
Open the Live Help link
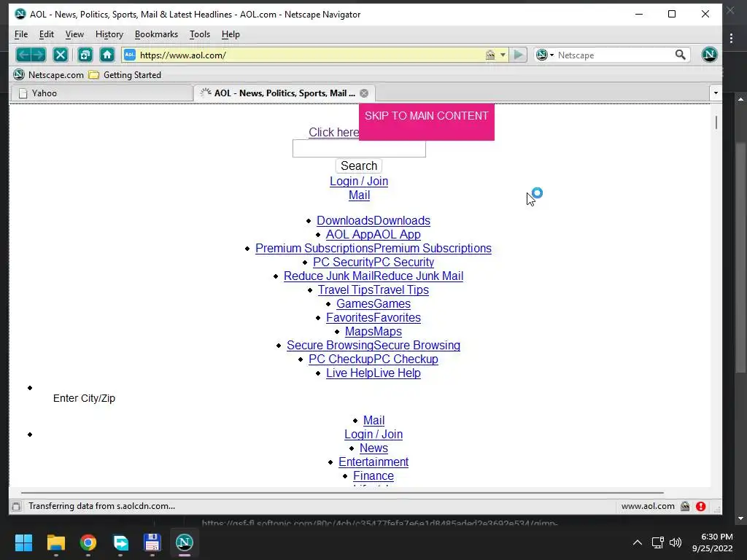click(373, 373)
